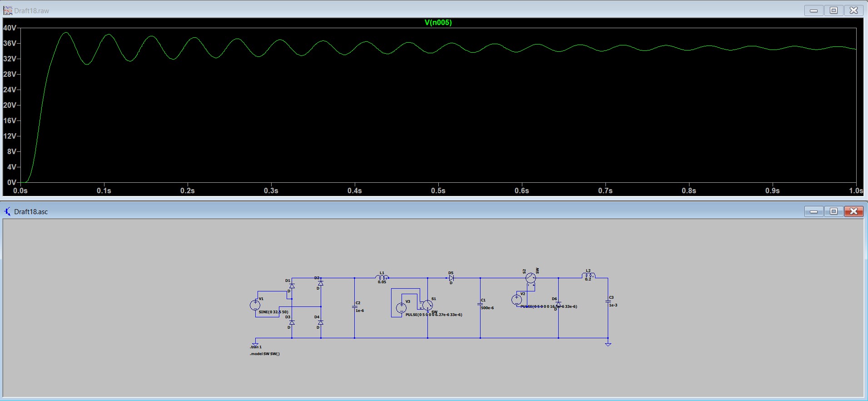Click the Draft18.asc window title icon
The height and width of the screenshot is (401, 868).
click(8, 211)
